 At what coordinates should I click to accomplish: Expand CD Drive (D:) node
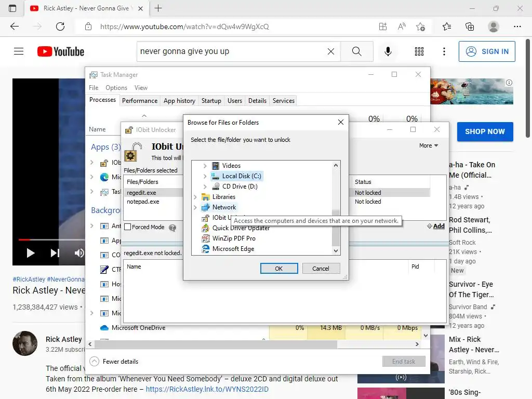tap(205, 187)
